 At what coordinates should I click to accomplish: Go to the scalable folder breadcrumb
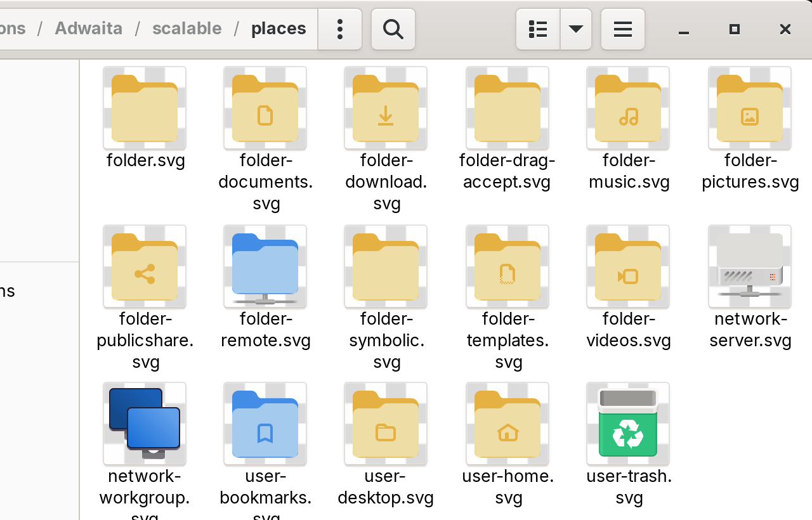click(x=187, y=29)
